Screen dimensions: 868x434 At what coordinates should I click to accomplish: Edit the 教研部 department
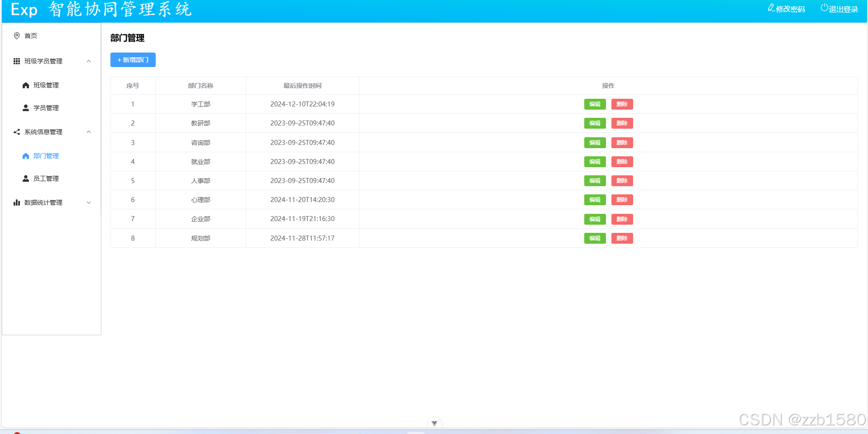click(595, 123)
